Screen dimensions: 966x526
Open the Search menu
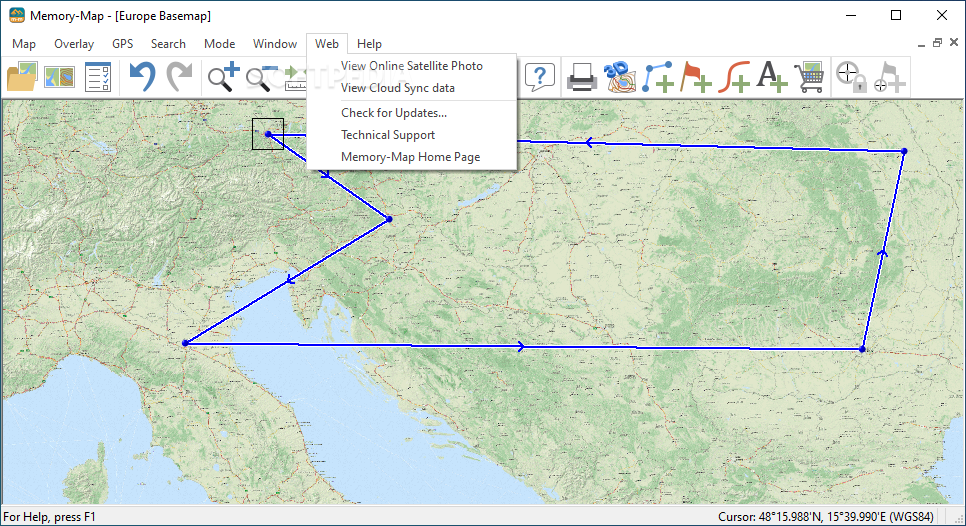coord(168,44)
